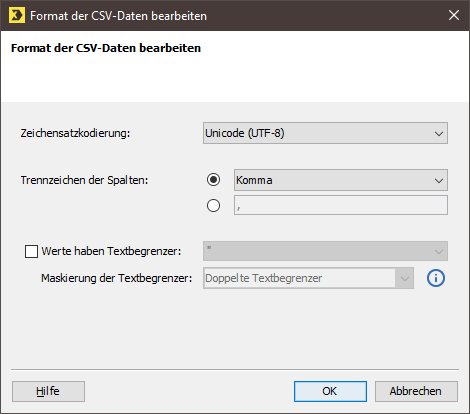Image resolution: width=470 pixels, height=414 pixels.
Task: Click into the custom separator text field
Action: 341,205
